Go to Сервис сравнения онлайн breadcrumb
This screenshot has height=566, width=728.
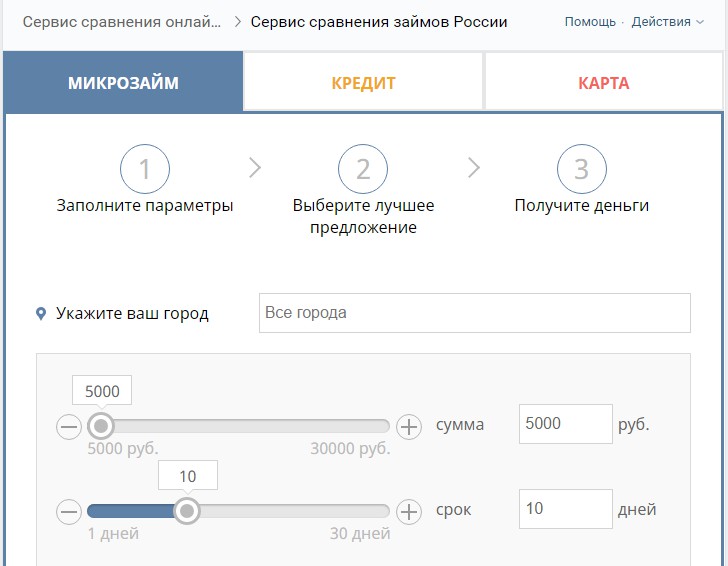pyautogui.click(x=121, y=22)
